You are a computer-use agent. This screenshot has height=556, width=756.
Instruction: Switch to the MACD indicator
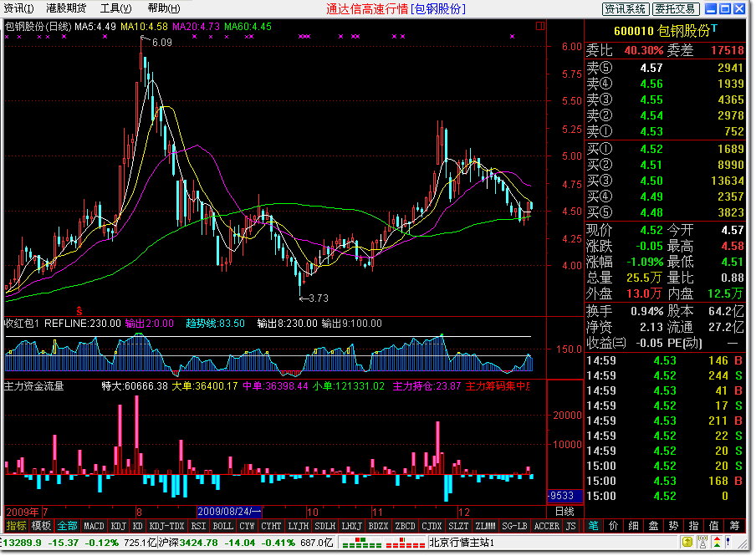click(94, 526)
